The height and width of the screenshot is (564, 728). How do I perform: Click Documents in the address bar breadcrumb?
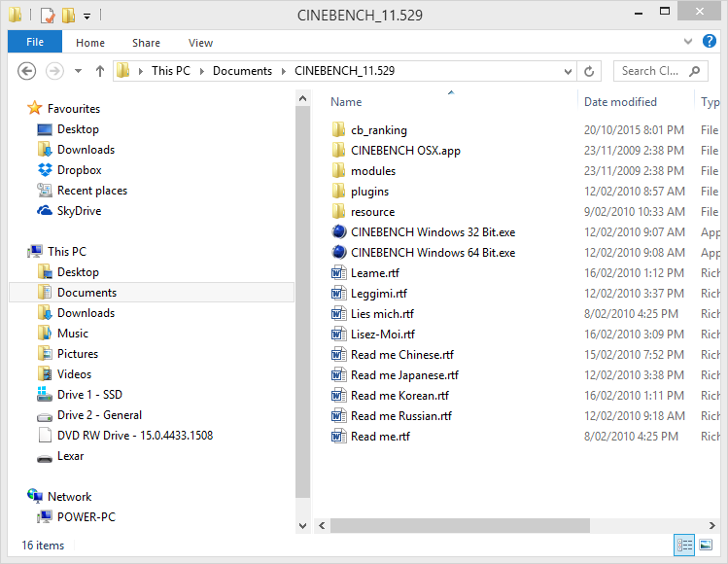point(242,71)
